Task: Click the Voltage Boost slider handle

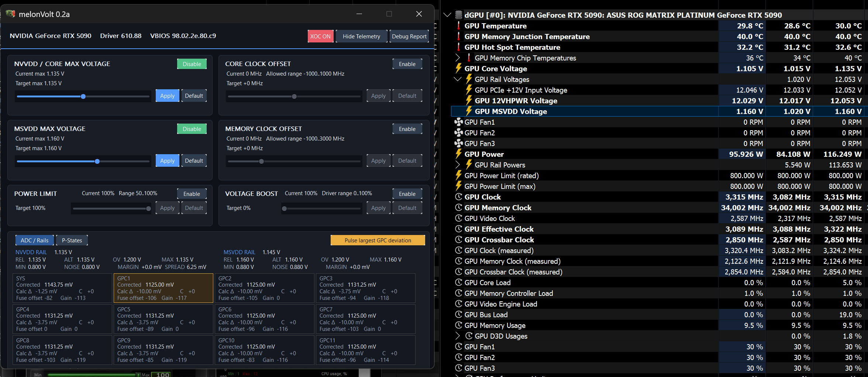Action: [284, 208]
